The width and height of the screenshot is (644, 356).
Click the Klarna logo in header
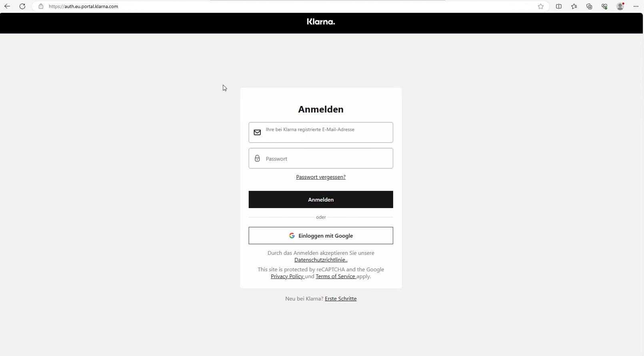321,22
